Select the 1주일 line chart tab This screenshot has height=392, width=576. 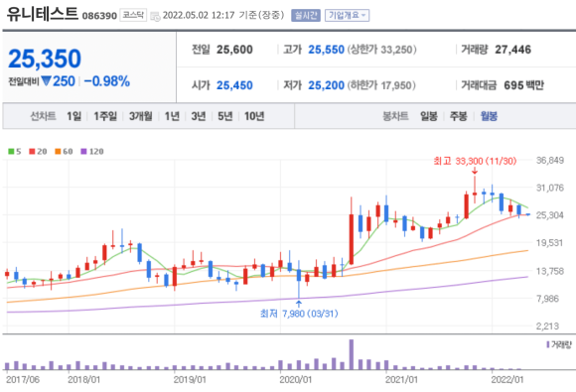(105, 116)
